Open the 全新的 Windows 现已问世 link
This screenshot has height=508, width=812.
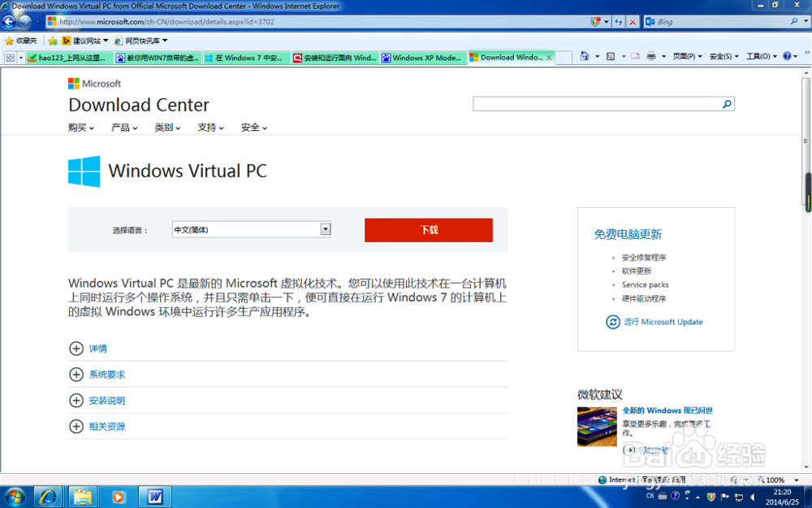point(667,410)
